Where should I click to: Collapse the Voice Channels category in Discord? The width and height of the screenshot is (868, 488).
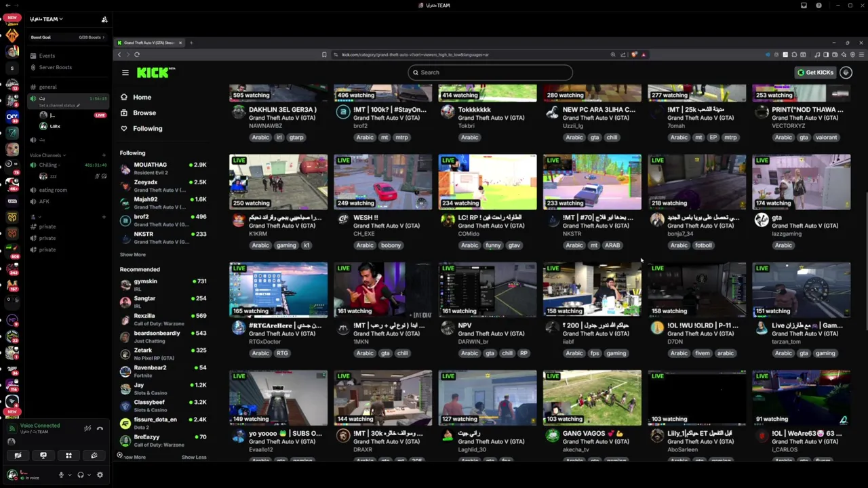pyautogui.click(x=47, y=155)
